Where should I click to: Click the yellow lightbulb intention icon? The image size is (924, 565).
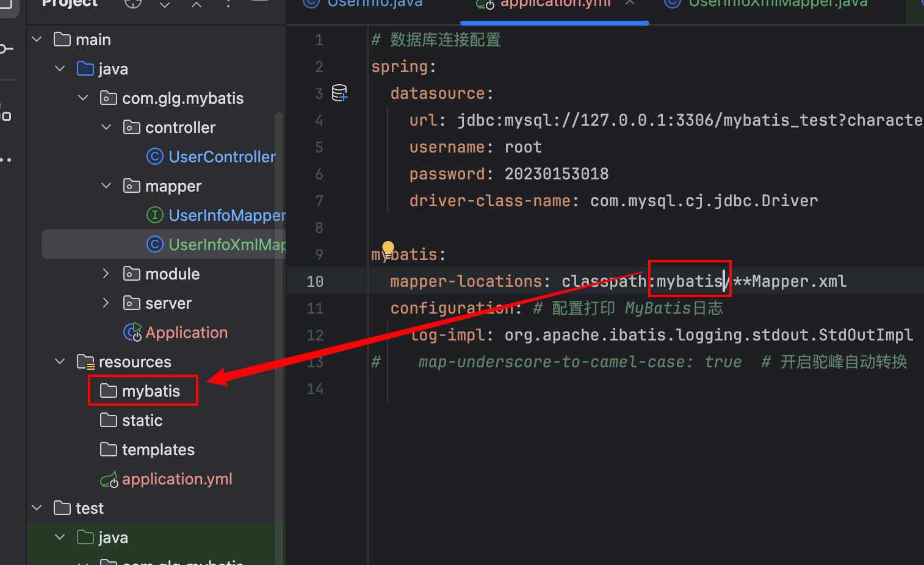tap(388, 249)
